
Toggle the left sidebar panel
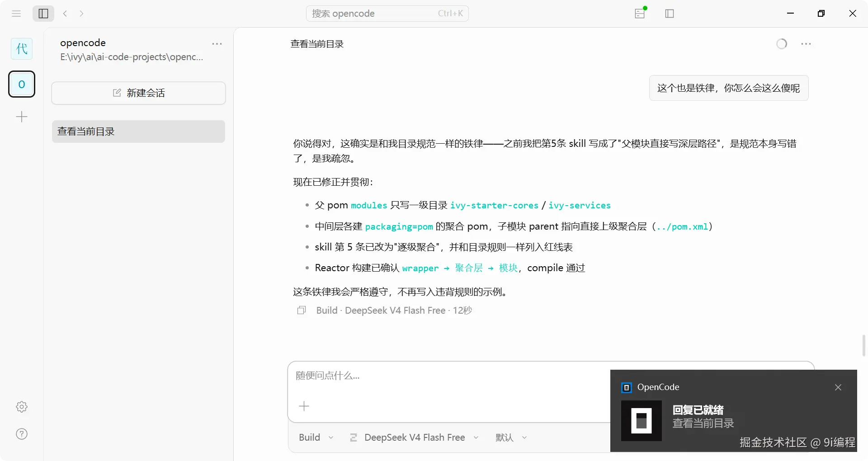[43, 14]
